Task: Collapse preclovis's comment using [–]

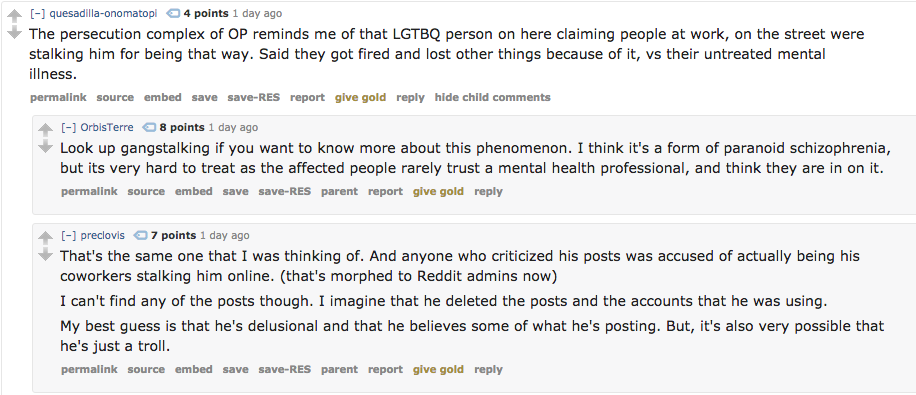Action: [x=68, y=235]
